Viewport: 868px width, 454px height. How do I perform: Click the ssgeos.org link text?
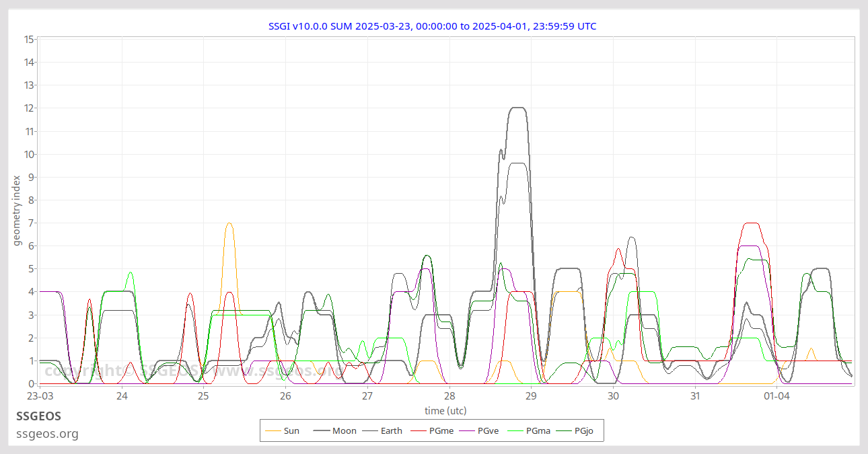click(47, 434)
